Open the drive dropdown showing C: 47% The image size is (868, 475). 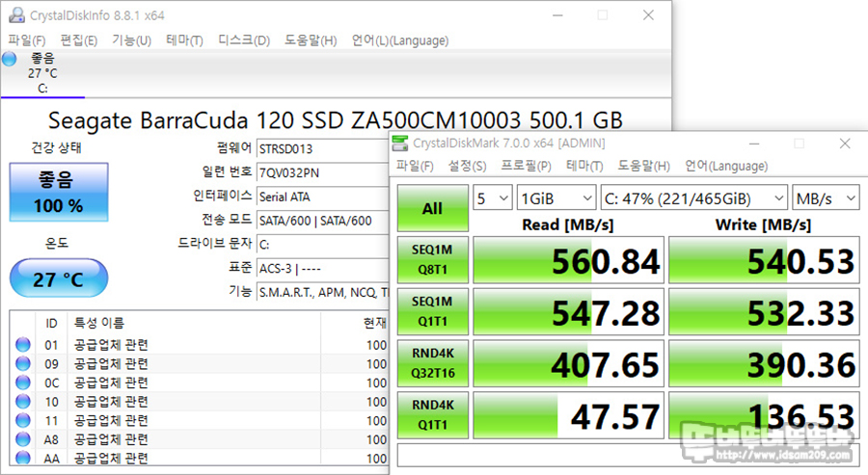tap(694, 198)
